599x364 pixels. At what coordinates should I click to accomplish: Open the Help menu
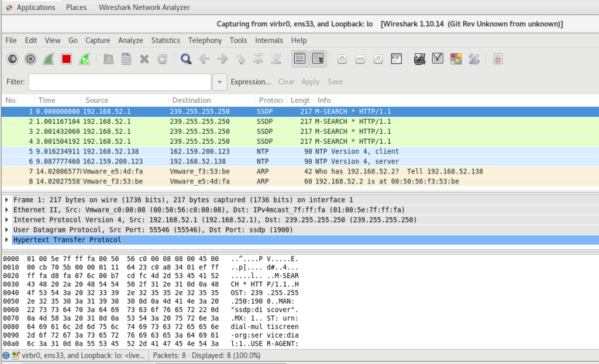pos(299,40)
